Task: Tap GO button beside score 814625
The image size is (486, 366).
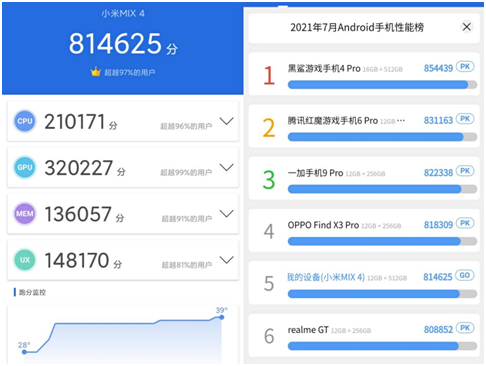Action: [x=465, y=276]
